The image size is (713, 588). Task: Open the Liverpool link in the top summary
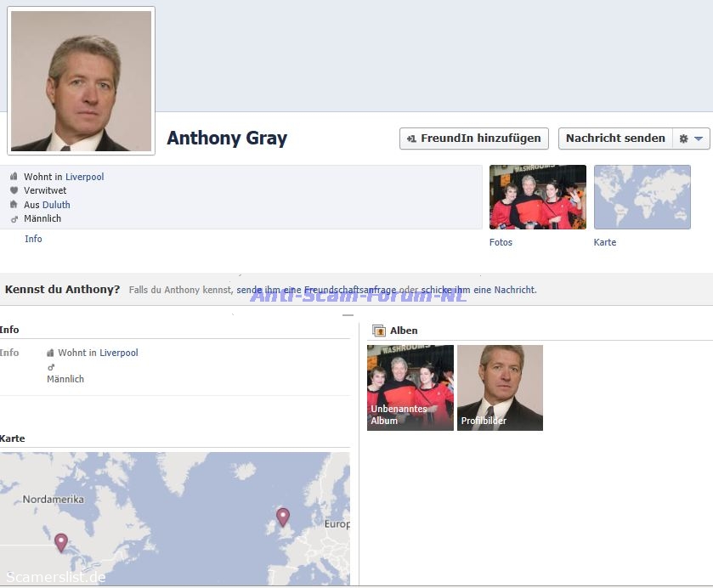click(84, 177)
